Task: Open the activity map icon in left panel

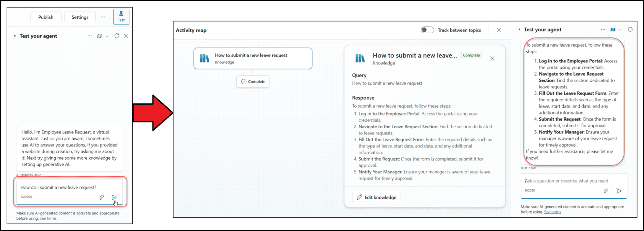Action: pos(99,36)
